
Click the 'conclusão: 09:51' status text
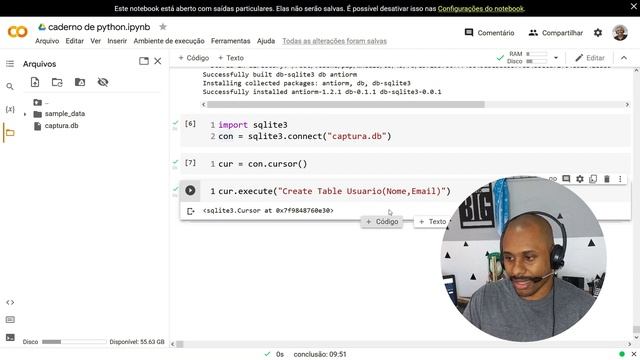coord(320,354)
